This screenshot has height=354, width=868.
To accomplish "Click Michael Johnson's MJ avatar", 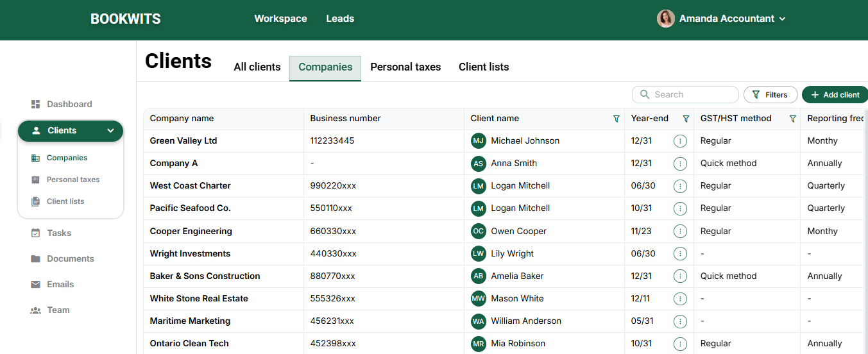I will [478, 140].
